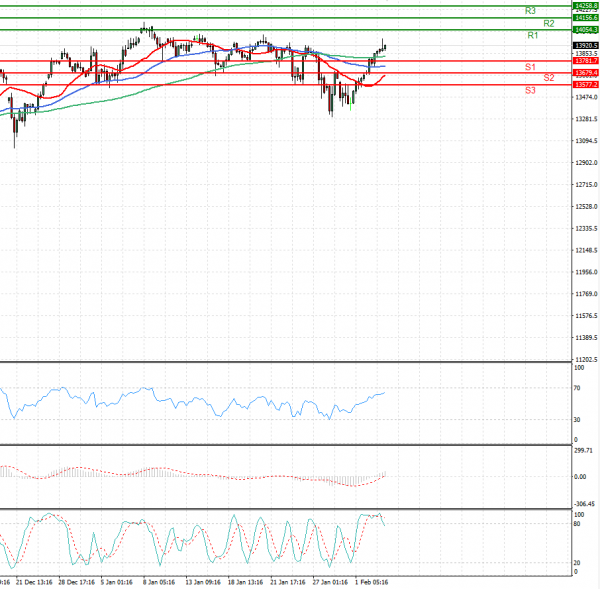Click the S1 support label
Image resolution: width=600 pixels, height=589 pixels.
click(x=530, y=67)
